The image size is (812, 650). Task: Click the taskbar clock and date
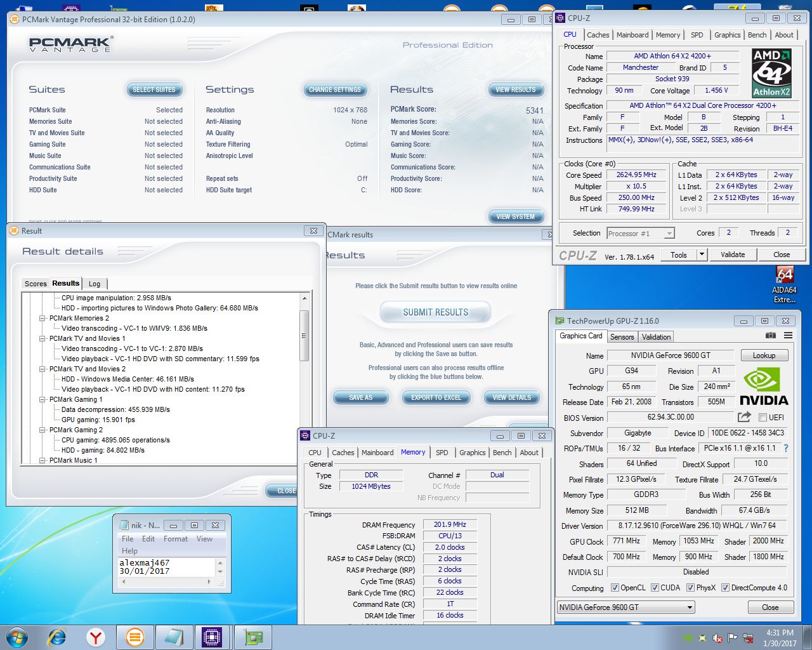[780, 638]
